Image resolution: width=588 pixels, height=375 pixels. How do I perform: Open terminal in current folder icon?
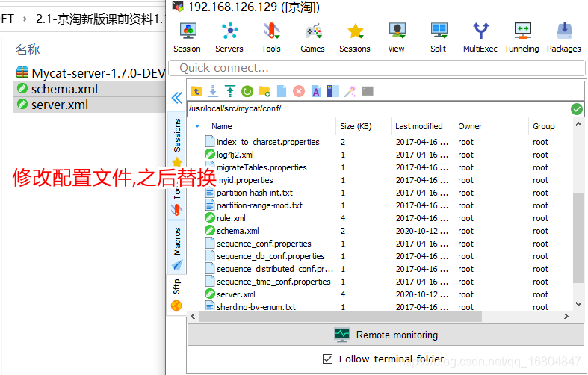point(368,91)
